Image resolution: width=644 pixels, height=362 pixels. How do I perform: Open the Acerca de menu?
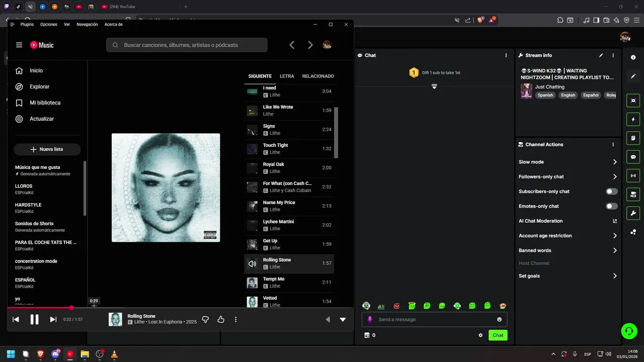(113, 24)
